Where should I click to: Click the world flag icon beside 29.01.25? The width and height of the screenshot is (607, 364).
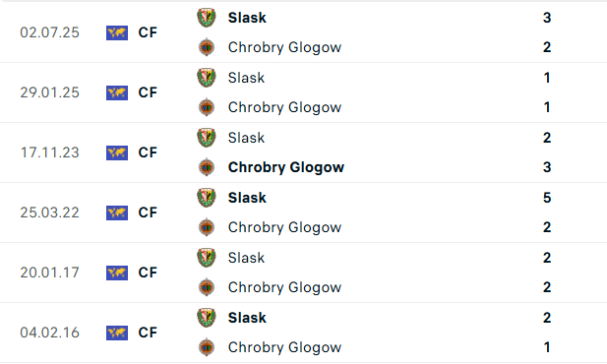point(117,92)
